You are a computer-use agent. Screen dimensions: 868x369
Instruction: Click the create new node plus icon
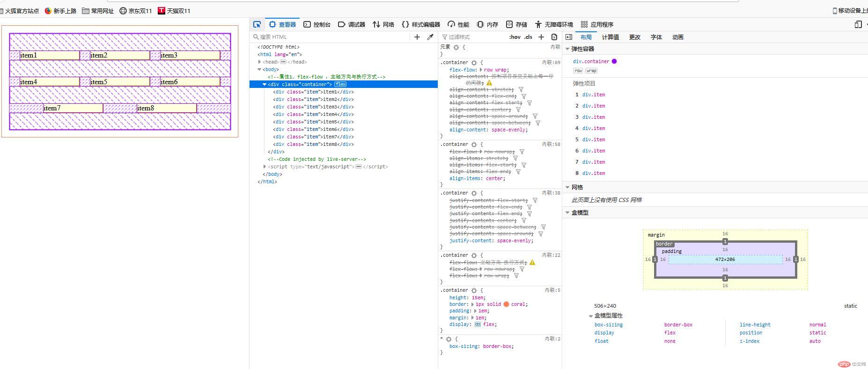(417, 37)
